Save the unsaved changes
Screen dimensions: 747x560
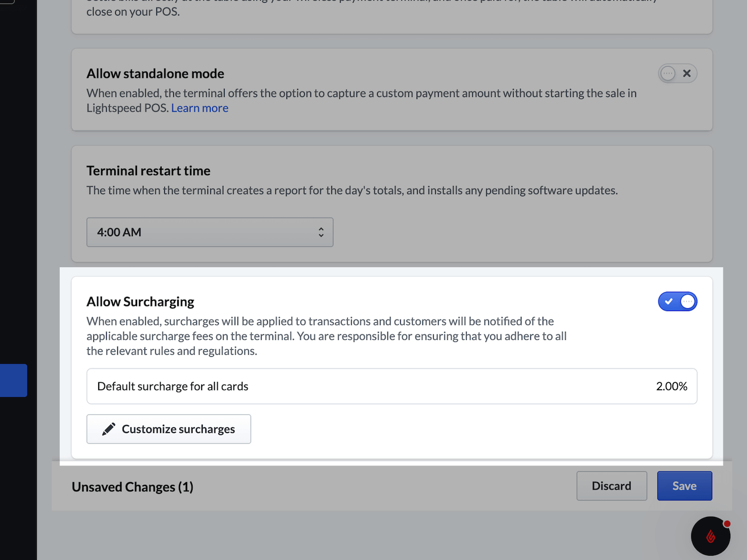(684, 486)
